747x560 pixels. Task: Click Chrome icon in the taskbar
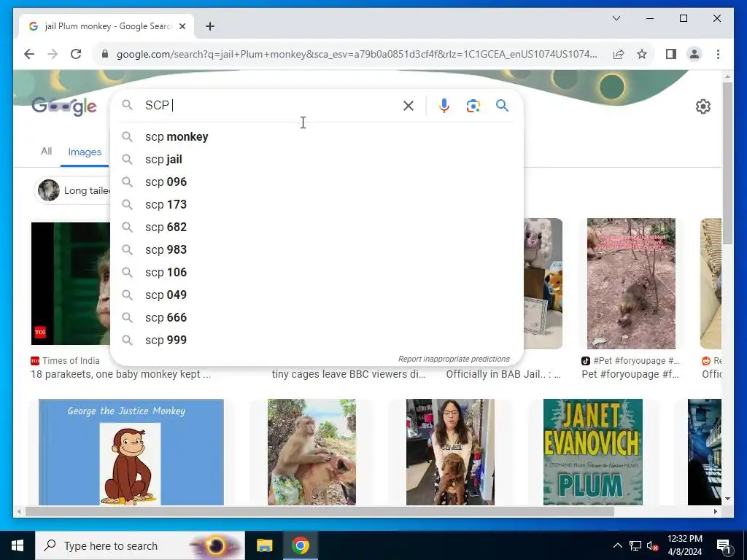[x=300, y=545]
